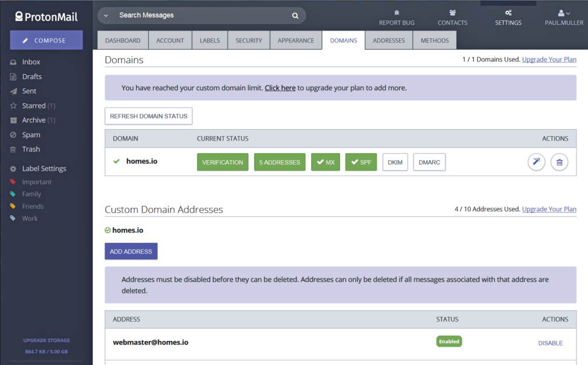Viewport: 588px width, 365px height.
Task: Switch to the Addresses tab
Action: [x=389, y=41]
